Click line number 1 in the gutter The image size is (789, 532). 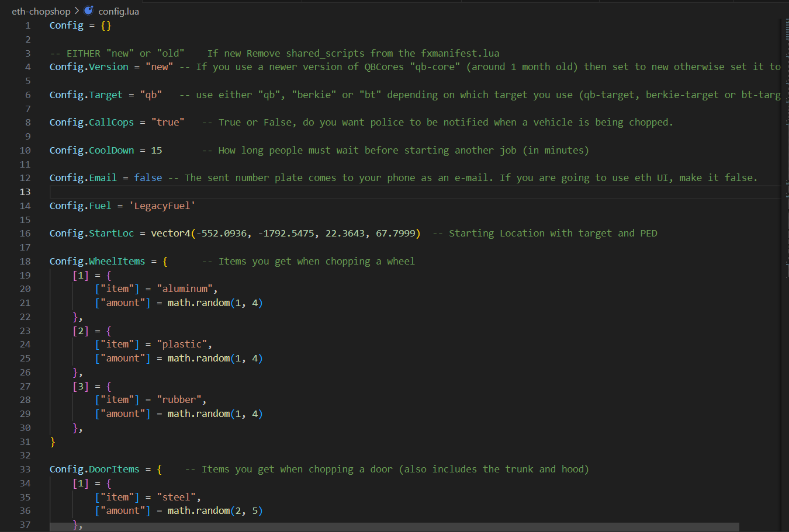(27, 26)
